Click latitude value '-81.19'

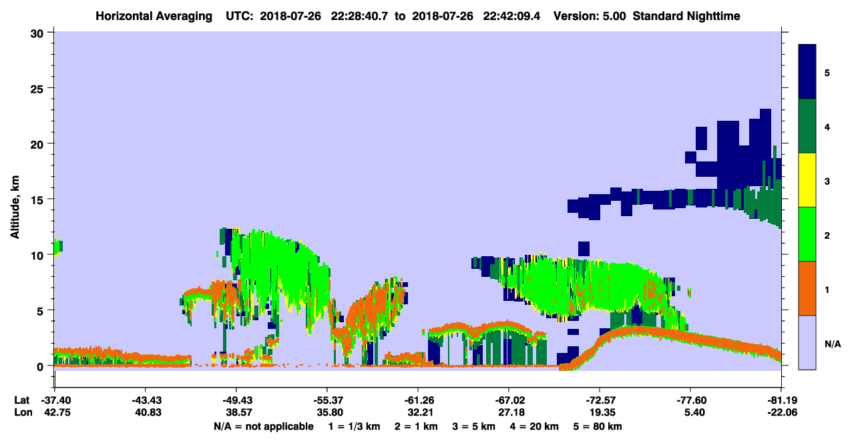click(781, 400)
